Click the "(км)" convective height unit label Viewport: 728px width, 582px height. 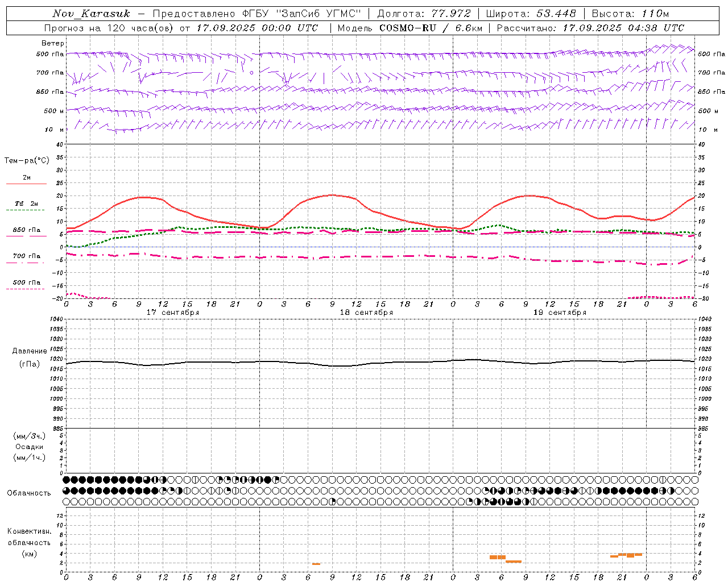30,554
